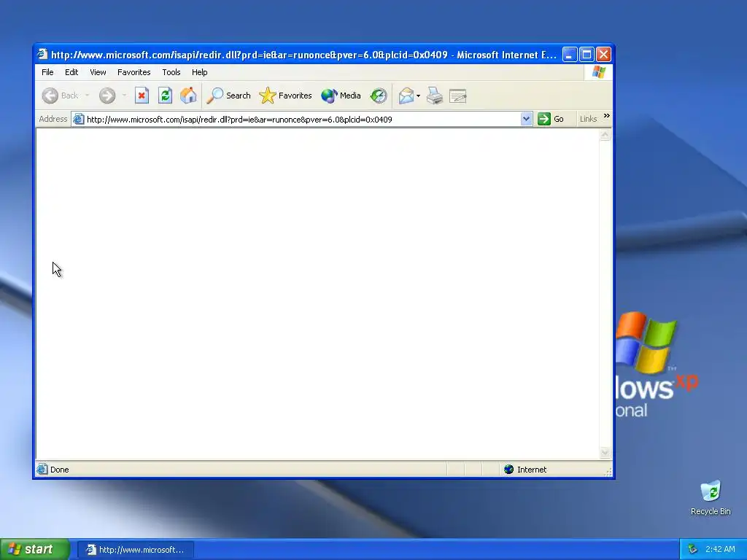Select the Recycle Bin desktop icon

pos(711,498)
